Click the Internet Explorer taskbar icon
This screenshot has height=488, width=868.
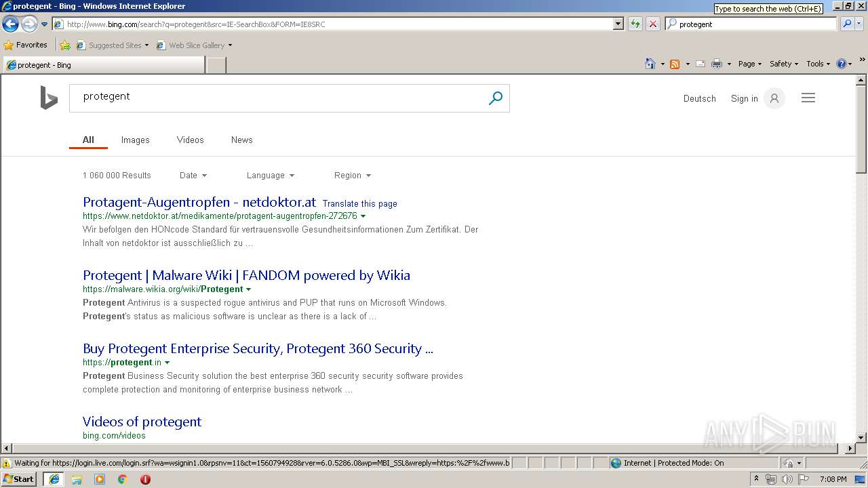coord(54,479)
